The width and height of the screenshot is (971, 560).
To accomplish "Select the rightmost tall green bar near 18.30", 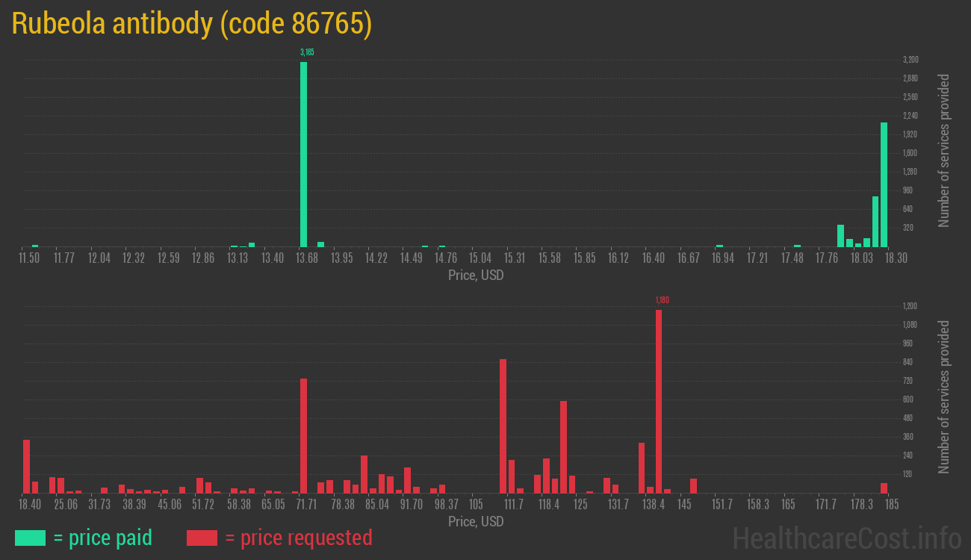I will [884, 184].
